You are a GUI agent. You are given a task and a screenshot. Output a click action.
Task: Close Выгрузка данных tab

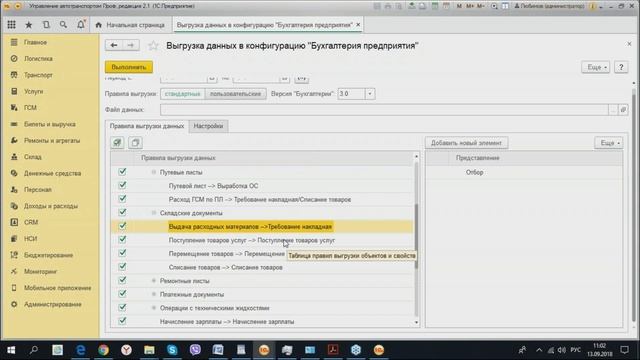(x=358, y=24)
